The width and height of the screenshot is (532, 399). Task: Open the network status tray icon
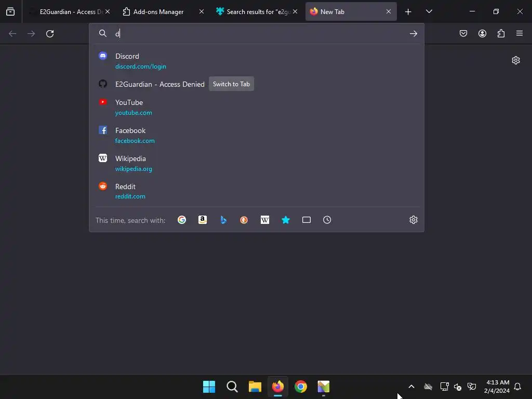445,387
